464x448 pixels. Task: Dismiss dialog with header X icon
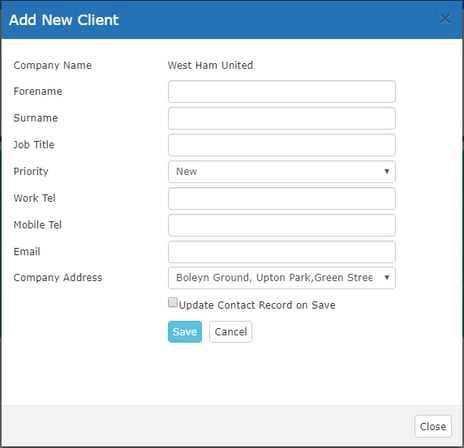[x=445, y=19]
